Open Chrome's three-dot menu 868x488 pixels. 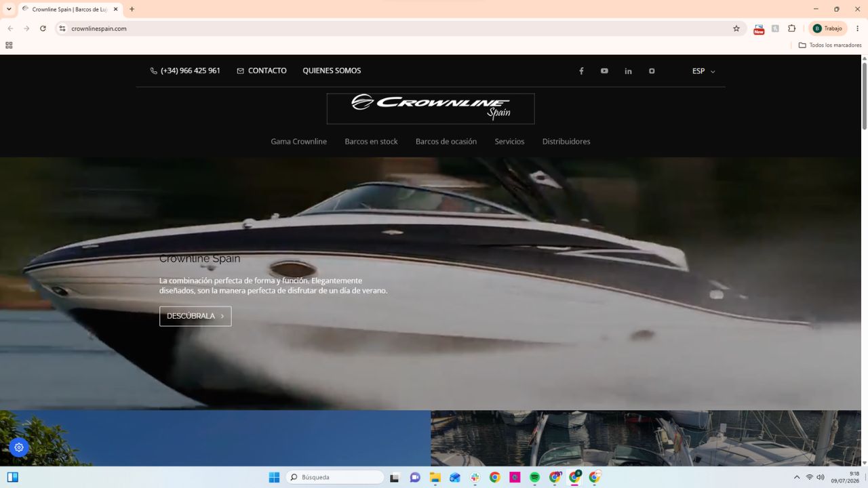click(x=857, y=28)
